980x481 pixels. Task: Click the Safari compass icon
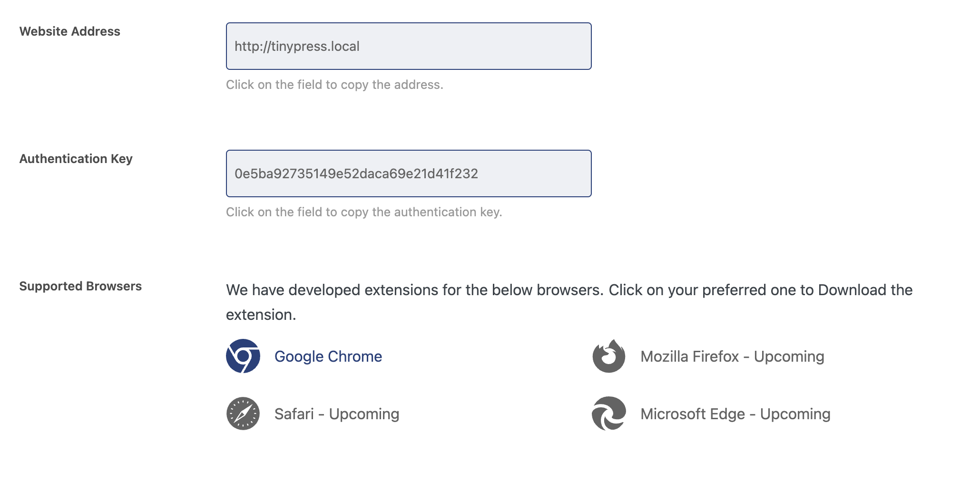pyautogui.click(x=243, y=414)
